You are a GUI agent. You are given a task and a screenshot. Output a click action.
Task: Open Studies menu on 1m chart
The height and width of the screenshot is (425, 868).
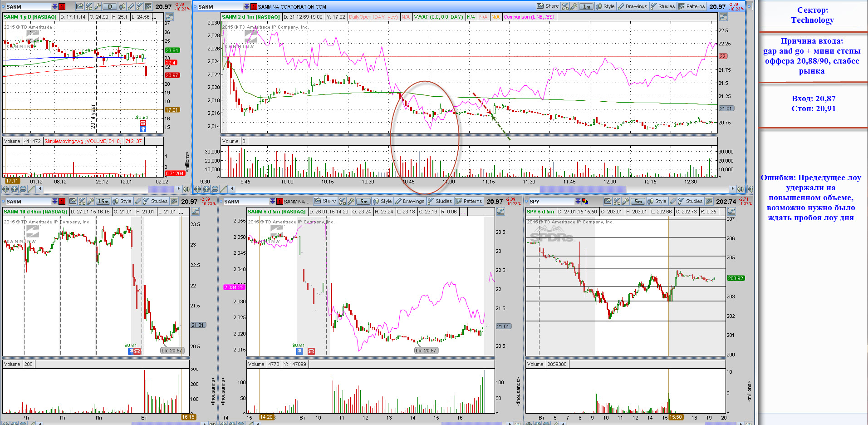(x=663, y=6)
